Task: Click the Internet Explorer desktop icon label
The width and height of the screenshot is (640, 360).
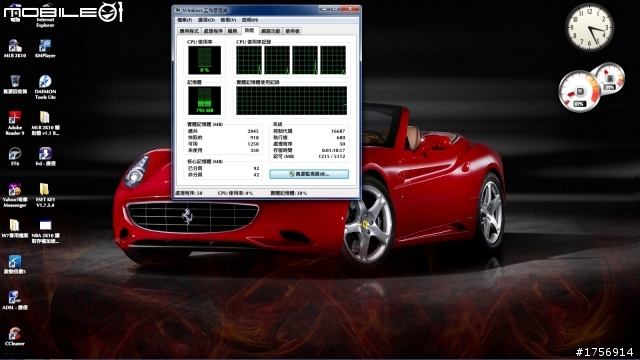Action: [45, 22]
